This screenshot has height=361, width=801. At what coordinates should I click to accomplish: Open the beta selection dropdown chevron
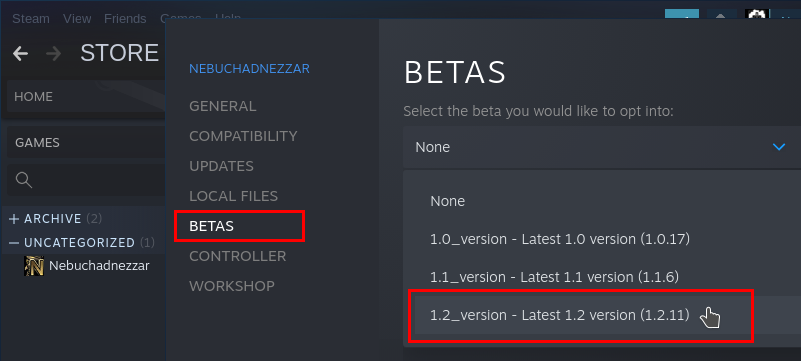pyautogui.click(x=779, y=147)
